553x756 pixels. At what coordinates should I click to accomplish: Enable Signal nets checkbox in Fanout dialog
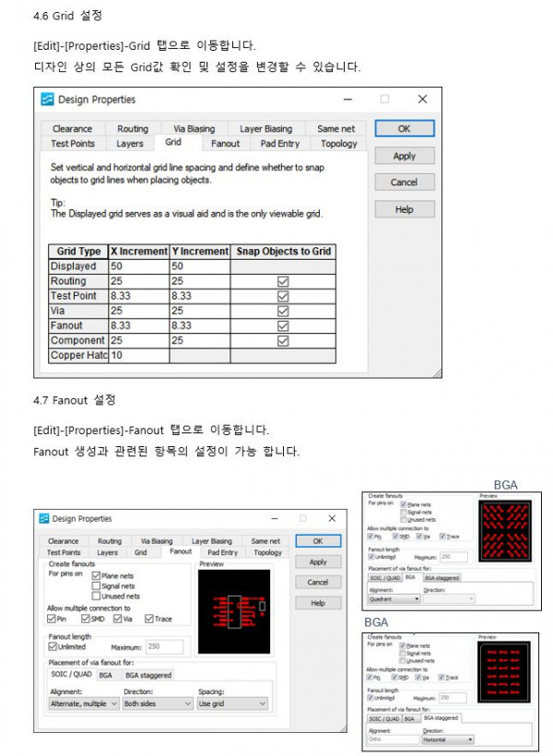[96, 585]
